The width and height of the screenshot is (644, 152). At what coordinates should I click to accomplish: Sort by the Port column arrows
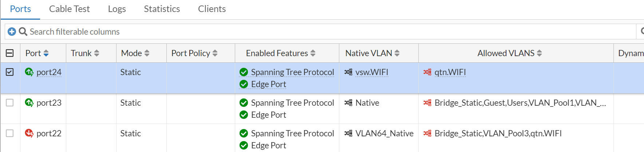tap(46, 53)
